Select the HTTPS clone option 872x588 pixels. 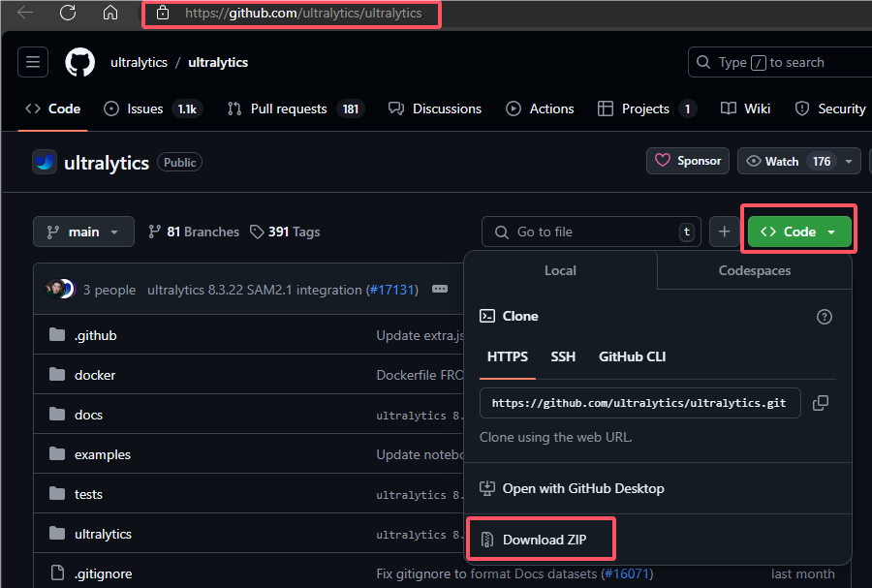(507, 356)
